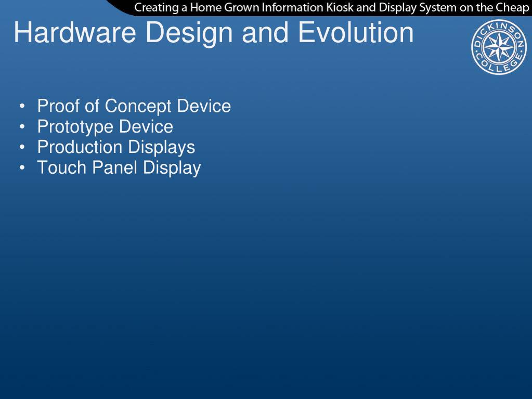This screenshot has width=532, height=399.
Task: Click the Dickinson College seal logo
Action: [499, 47]
